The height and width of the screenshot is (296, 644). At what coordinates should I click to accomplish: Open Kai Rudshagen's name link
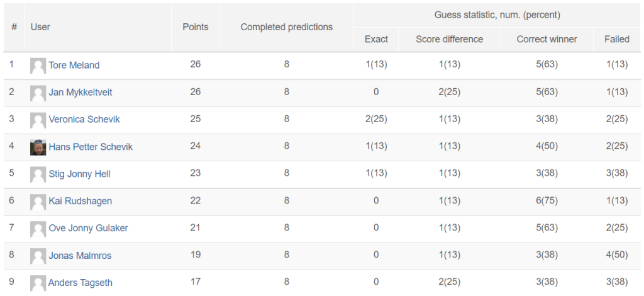click(80, 201)
